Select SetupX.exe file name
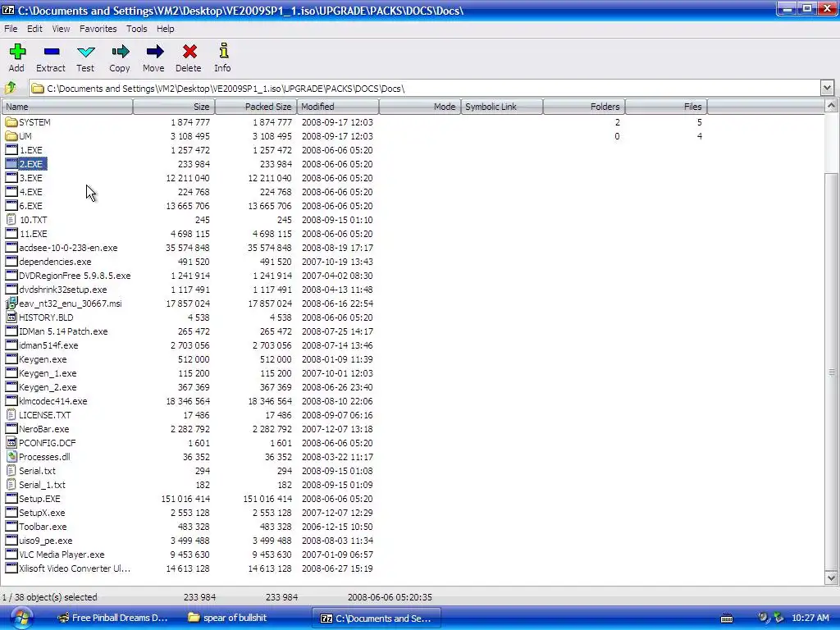The width and height of the screenshot is (840, 630). 42,512
